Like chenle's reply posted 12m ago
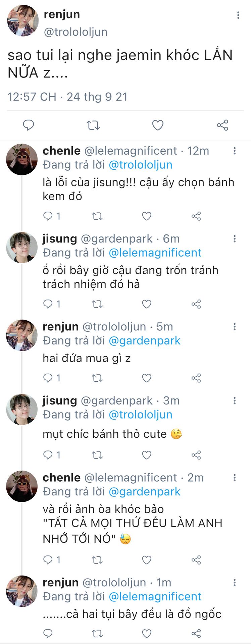The width and height of the screenshot is (251, 644). point(147,216)
